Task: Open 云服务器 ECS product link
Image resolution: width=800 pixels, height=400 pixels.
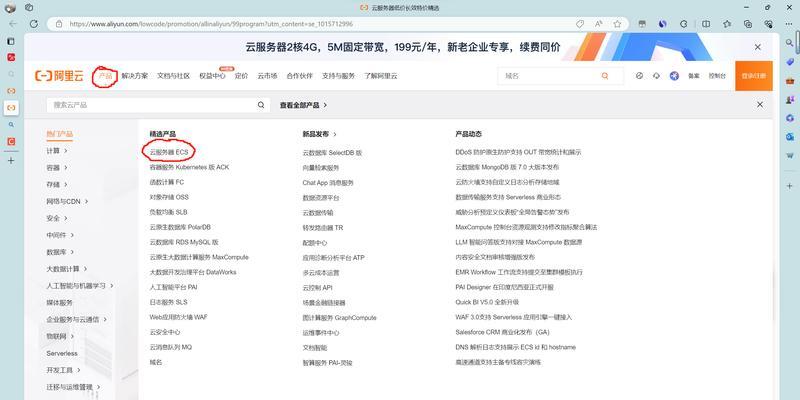Action: (x=169, y=152)
